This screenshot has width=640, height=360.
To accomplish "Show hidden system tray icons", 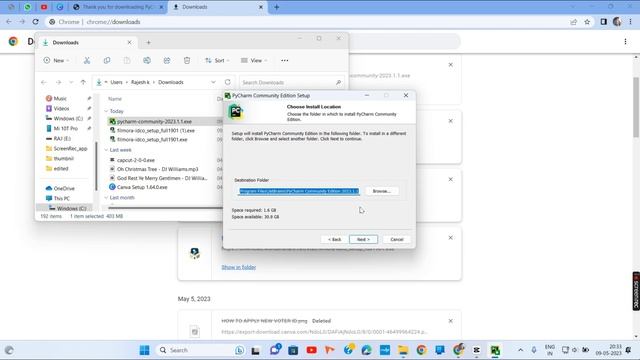I will [x=520, y=350].
